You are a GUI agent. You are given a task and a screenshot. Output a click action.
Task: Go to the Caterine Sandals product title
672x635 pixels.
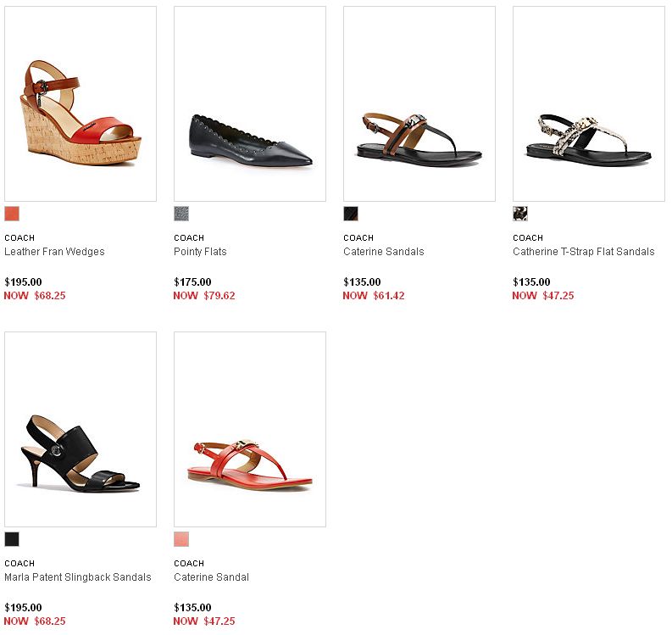point(384,252)
